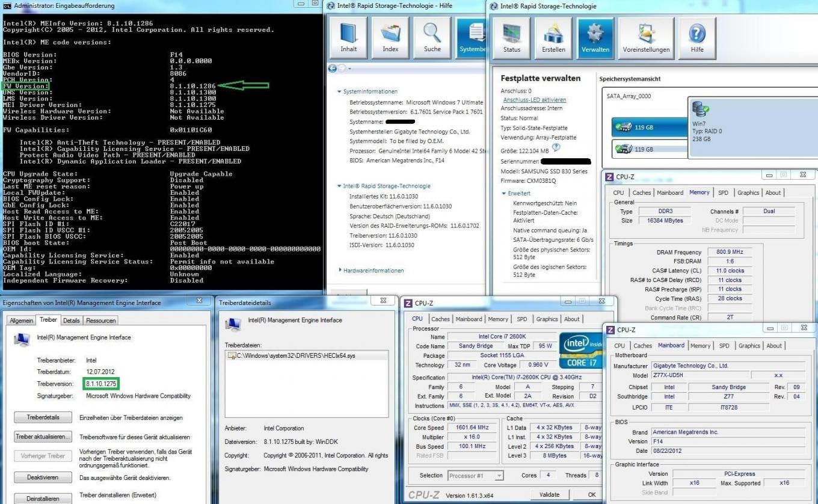The image size is (818, 504).
Task: Click the Anschluss-LED aktivieren link
Action: tap(535, 100)
